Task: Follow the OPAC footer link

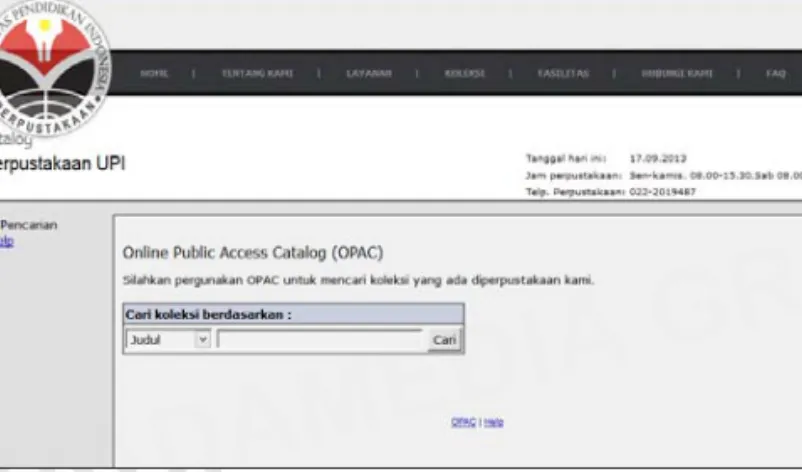Action: point(463,422)
